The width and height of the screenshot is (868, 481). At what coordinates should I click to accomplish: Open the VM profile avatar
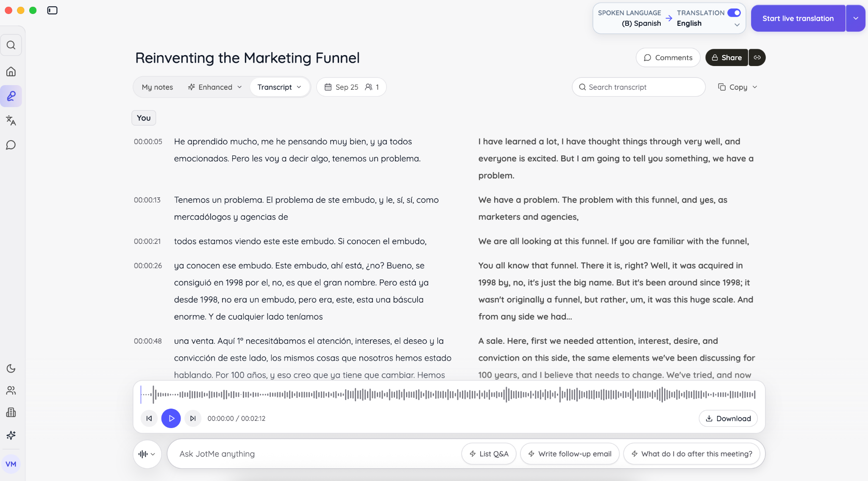11,464
